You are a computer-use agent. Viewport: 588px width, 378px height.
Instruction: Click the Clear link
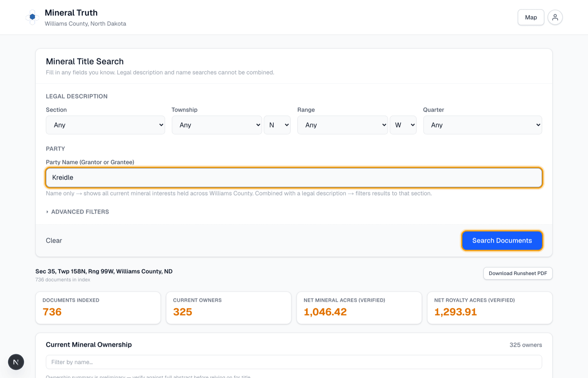click(54, 240)
